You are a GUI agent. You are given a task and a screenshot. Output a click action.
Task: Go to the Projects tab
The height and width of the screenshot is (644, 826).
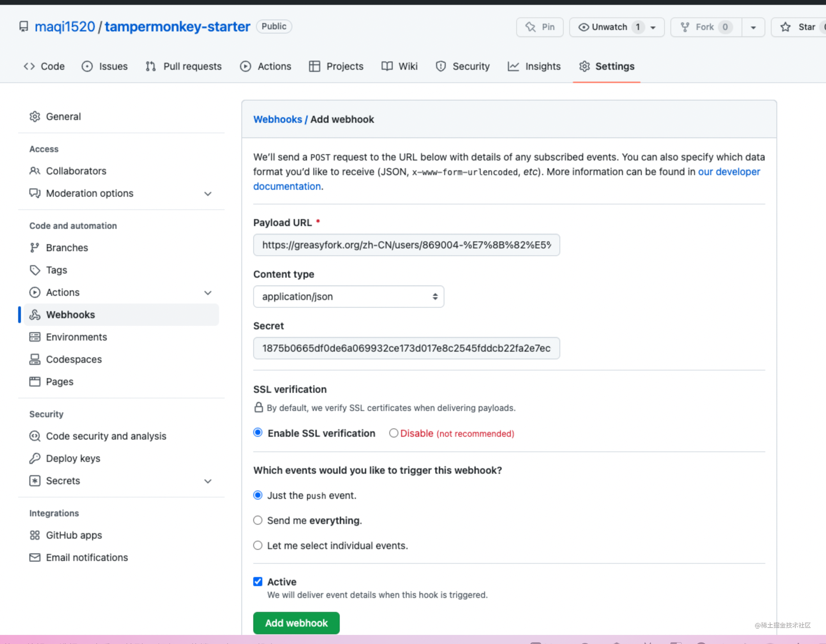click(x=336, y=67)
